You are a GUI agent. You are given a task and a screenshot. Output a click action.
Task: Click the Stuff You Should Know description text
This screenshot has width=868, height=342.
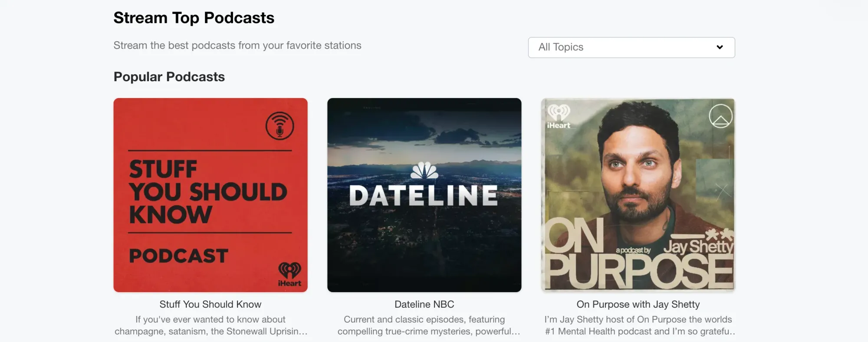tap(210, 326)
